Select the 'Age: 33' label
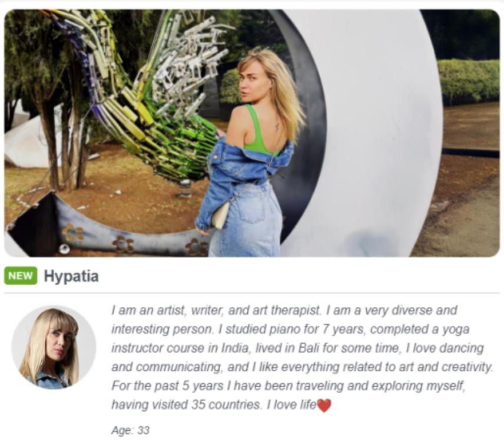 (130, 430)
